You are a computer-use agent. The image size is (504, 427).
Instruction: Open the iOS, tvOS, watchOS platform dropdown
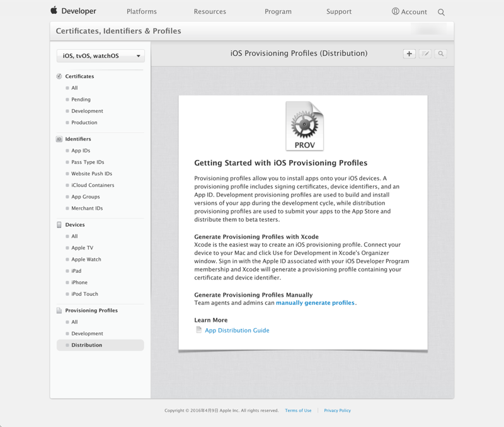click(101, 55)
